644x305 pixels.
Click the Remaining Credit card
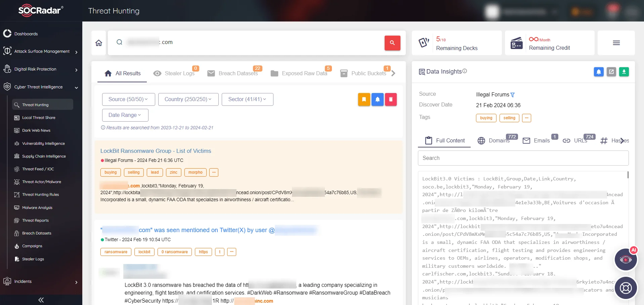pos(550,43)
